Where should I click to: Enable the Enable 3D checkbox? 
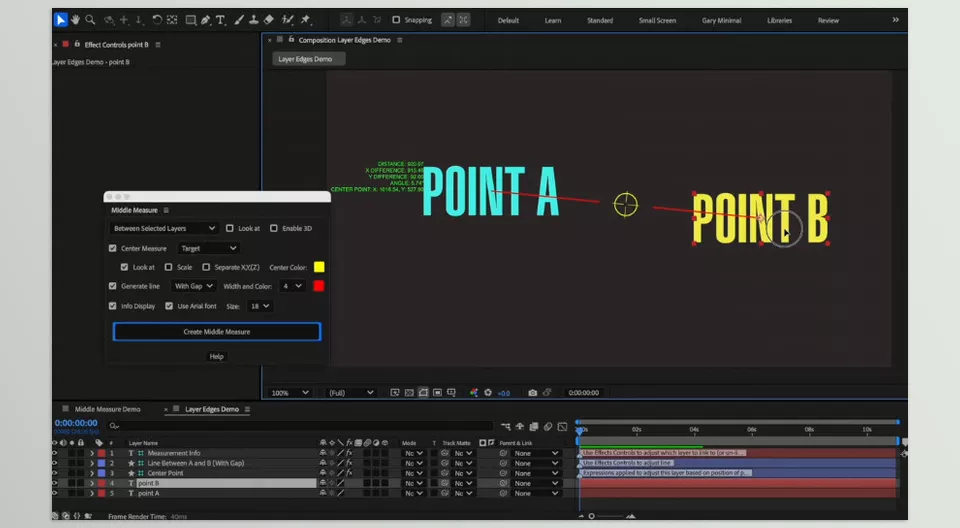pos(274,228)
